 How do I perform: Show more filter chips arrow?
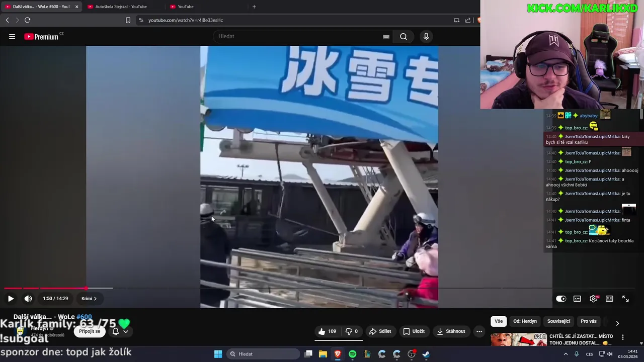point(617,323)
